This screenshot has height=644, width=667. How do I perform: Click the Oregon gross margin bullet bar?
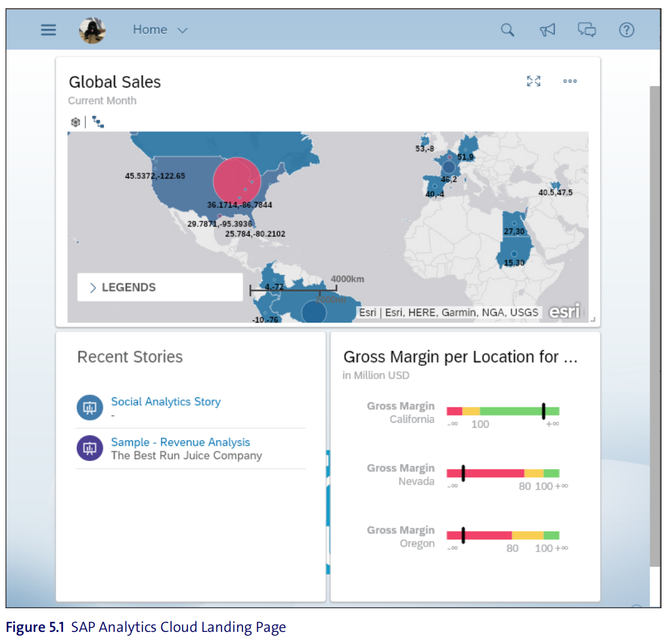[503, 536]
